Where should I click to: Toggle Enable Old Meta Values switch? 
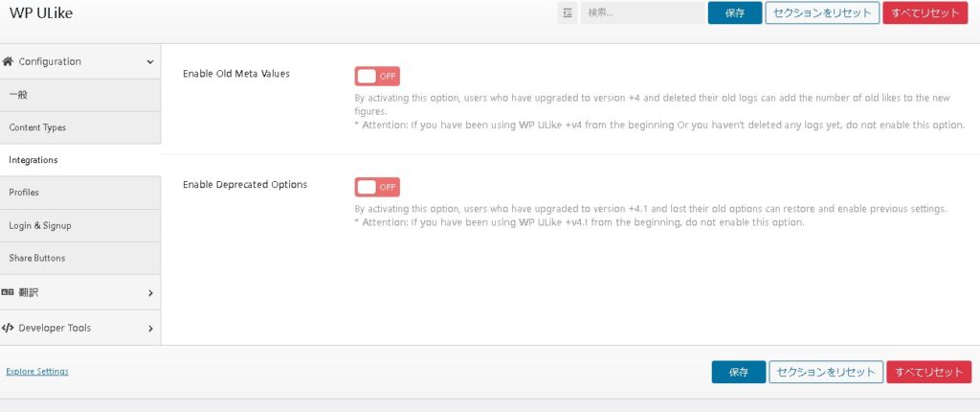[x=377, y=77]
